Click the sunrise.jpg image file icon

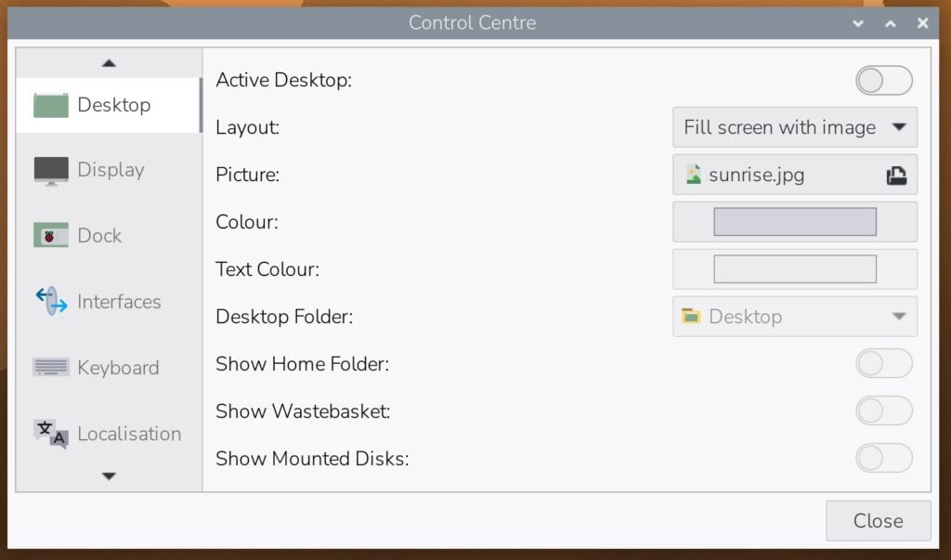(x=693, y=175)
